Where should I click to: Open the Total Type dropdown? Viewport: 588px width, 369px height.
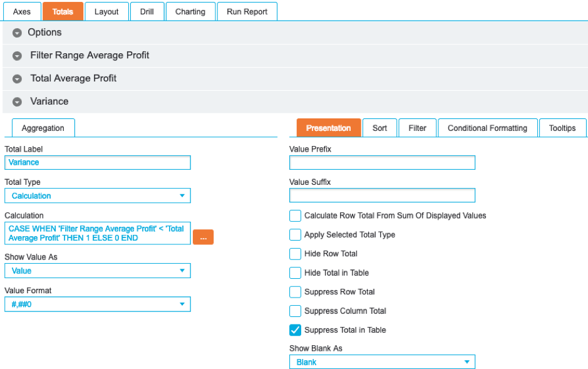[98, 195]
